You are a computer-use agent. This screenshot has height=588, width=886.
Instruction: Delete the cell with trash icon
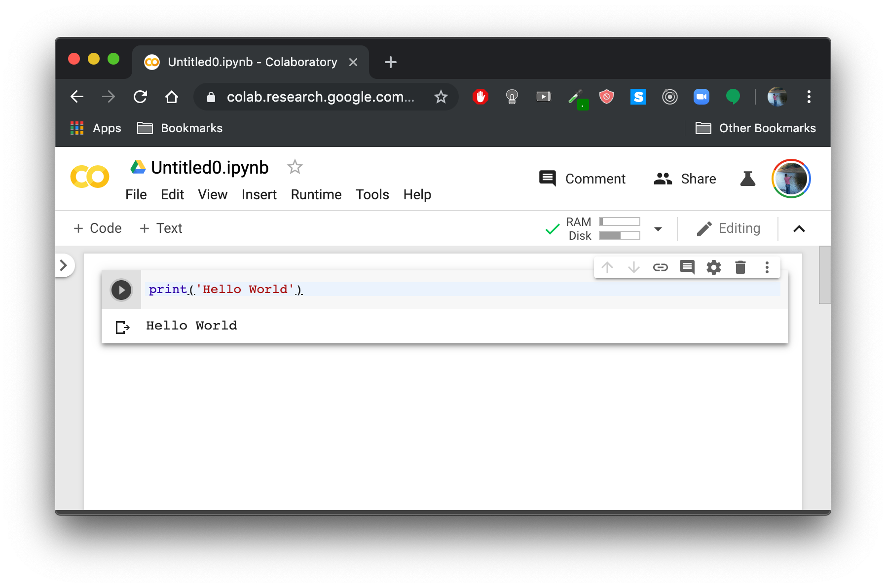[x=740, y=267]
